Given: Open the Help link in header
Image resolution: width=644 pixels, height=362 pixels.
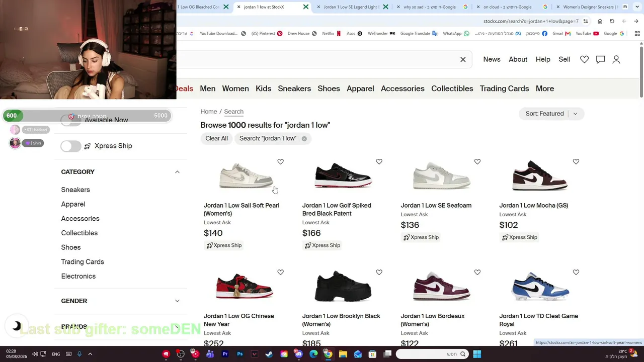Looking at the screenshot, I should (543, 59).
